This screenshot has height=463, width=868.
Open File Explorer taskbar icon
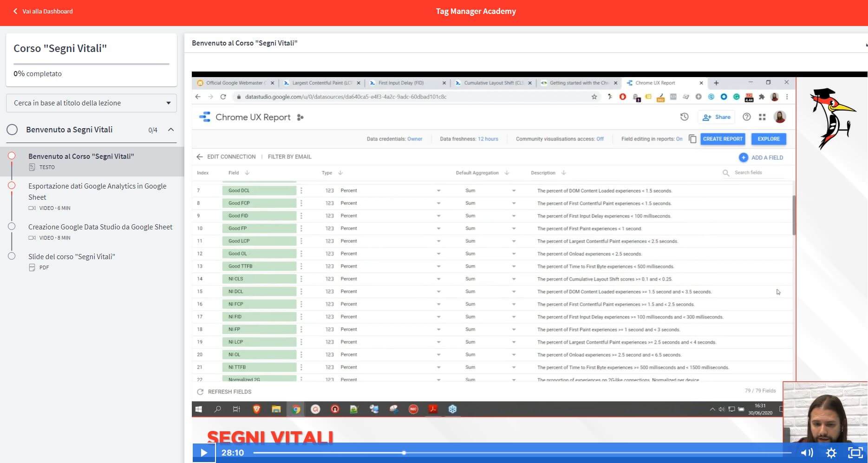276,409
